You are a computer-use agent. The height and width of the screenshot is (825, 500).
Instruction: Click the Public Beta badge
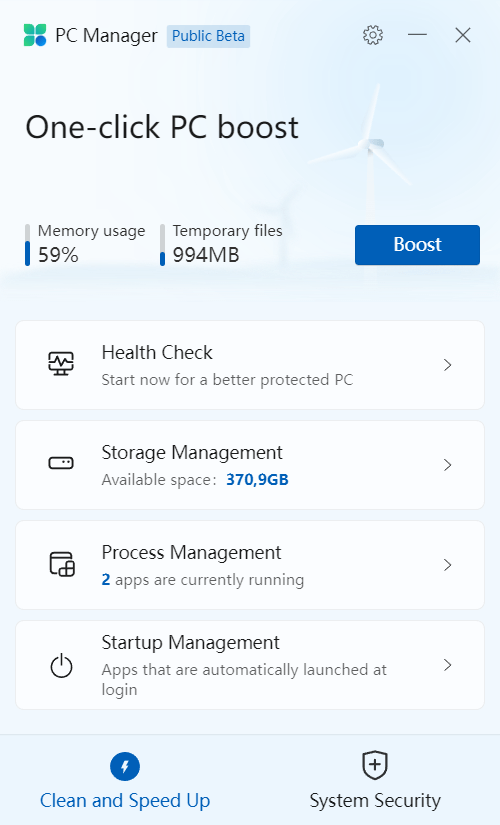208,36
